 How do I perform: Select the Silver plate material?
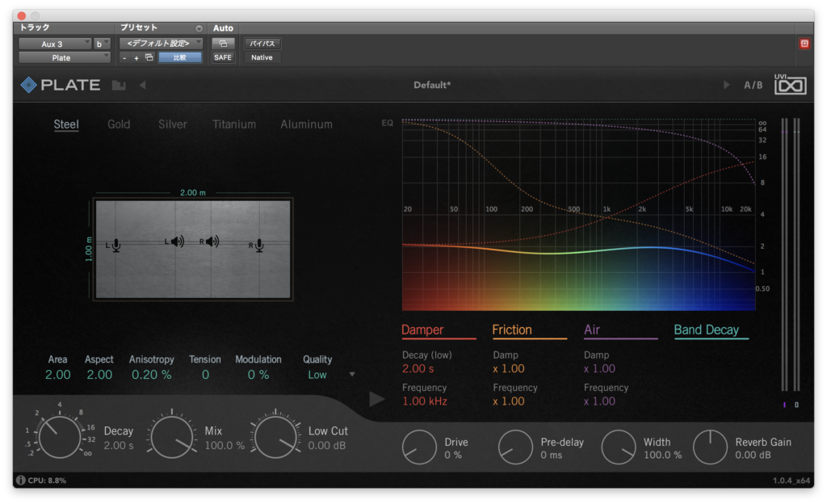173,124
